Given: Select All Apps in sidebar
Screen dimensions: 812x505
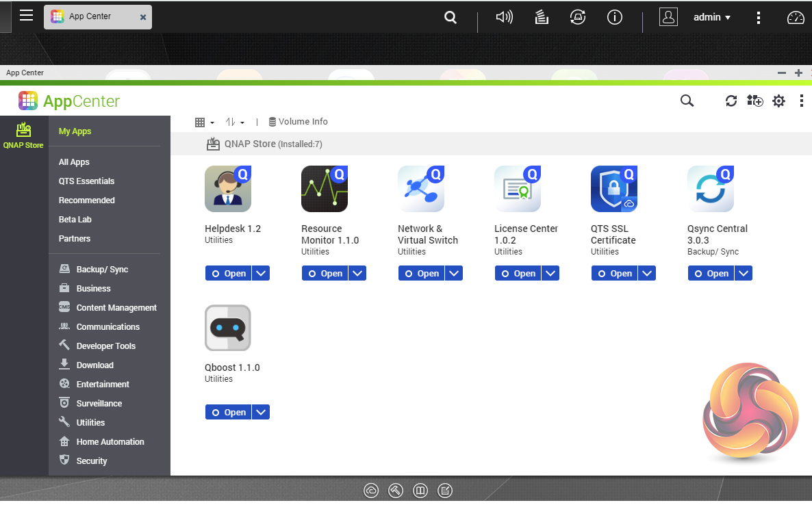Looking at the screenshot, I should (x=73, y=162).
